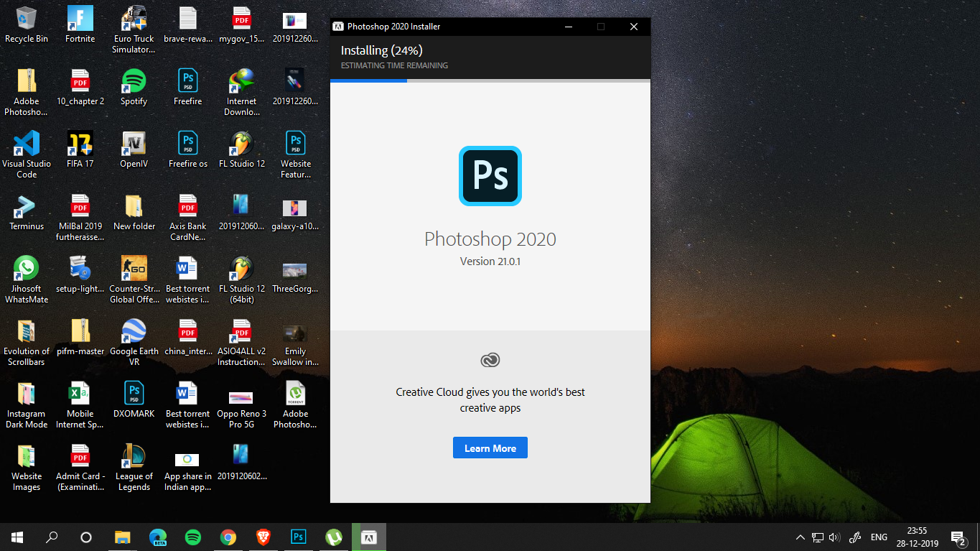The width and height of the screenshot is (980, 551).
Task: Click the installer's blue progress bar
Action: point(368,80)
